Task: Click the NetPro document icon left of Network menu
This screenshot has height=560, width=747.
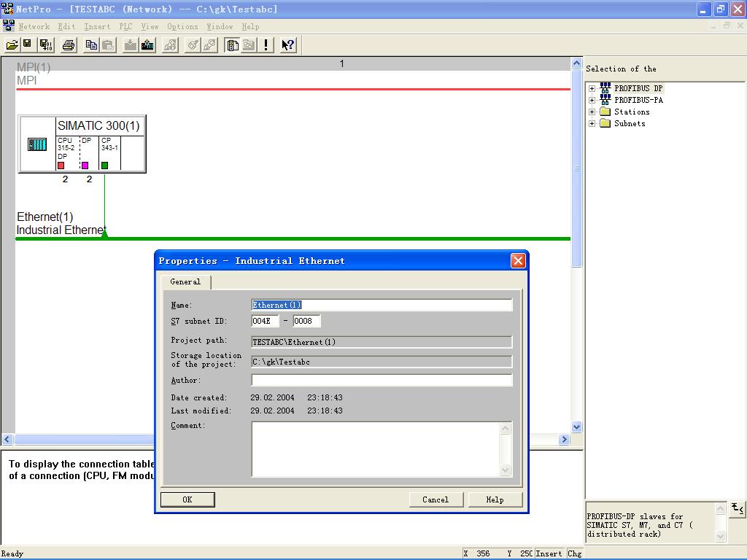Action: 9,26
